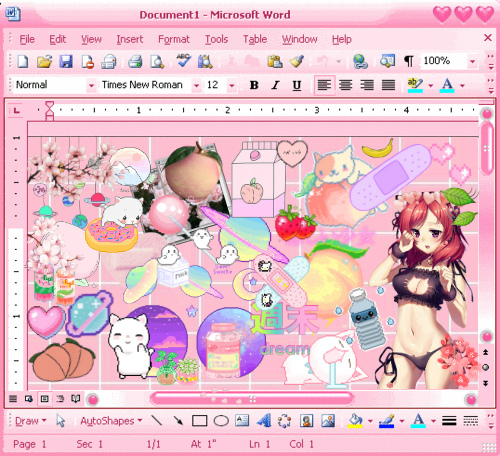The height and width of the screenshot is (456, 500).
Task: Open the File menu
Action: click(27, 39)
